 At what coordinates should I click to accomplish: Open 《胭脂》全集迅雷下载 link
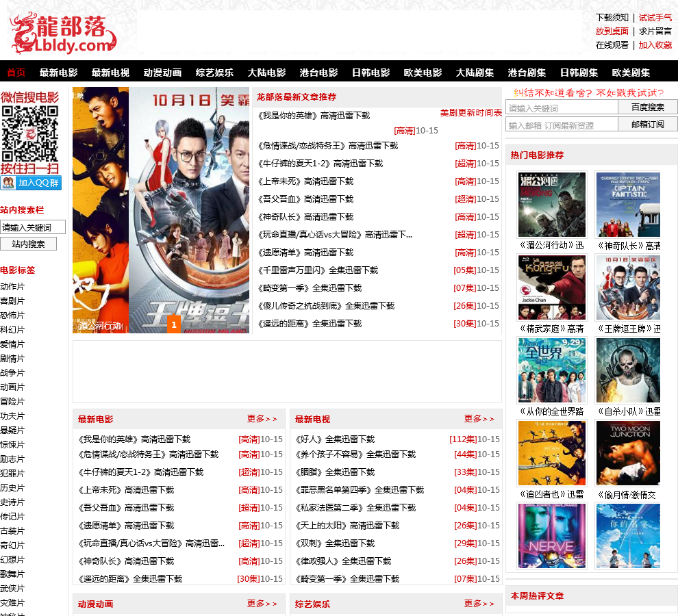pos(335,472)
